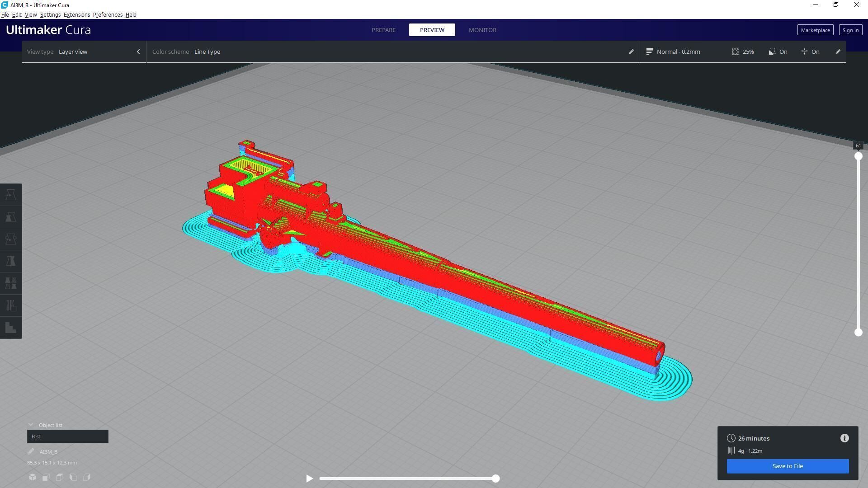Play the layer simulation

[309, 478]
